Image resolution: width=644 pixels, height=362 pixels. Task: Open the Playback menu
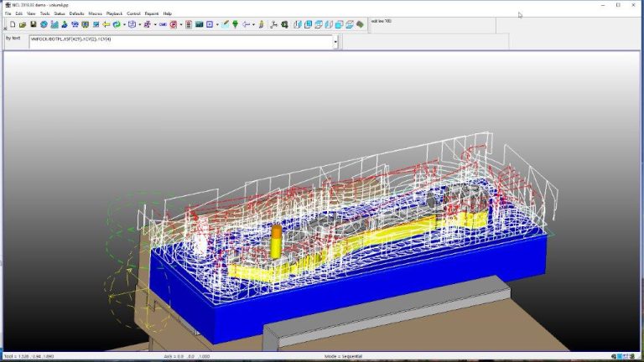(x=114, y=13)
